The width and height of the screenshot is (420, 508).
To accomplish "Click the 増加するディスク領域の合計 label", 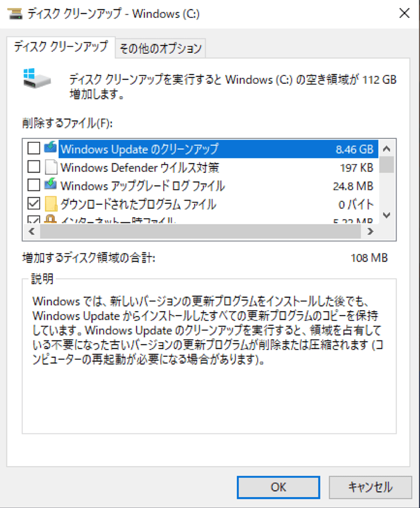I will click(x=89, y=258).
